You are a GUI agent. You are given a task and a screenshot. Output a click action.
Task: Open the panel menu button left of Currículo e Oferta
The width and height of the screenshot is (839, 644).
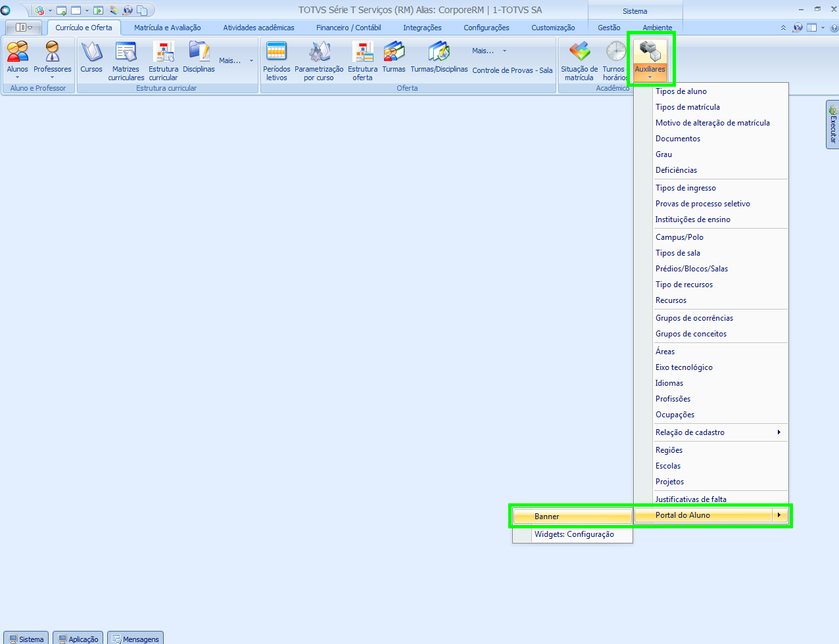tap(24, 28)
